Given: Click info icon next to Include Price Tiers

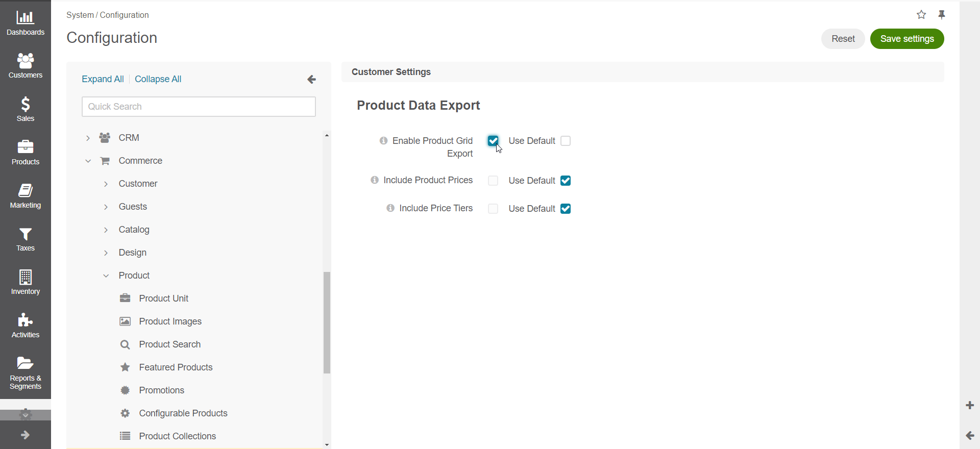Looking at the screenshot, I should (x=390, y=208).
